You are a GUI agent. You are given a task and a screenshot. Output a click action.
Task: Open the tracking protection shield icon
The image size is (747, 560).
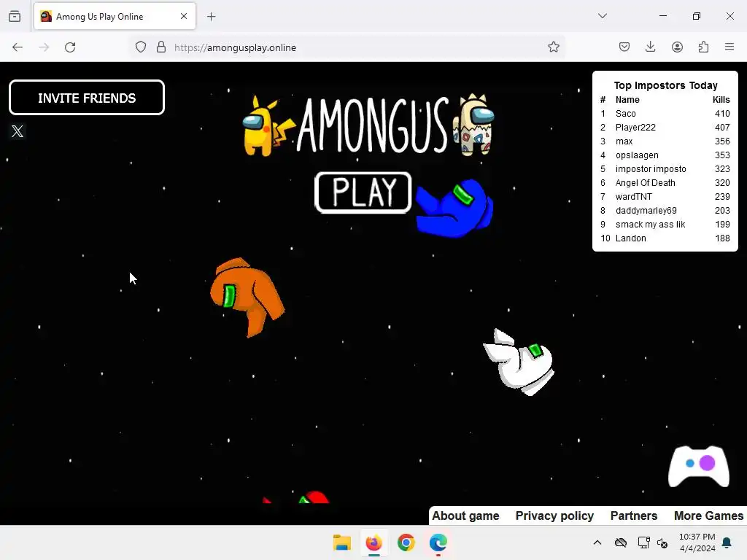coord(141,47)
